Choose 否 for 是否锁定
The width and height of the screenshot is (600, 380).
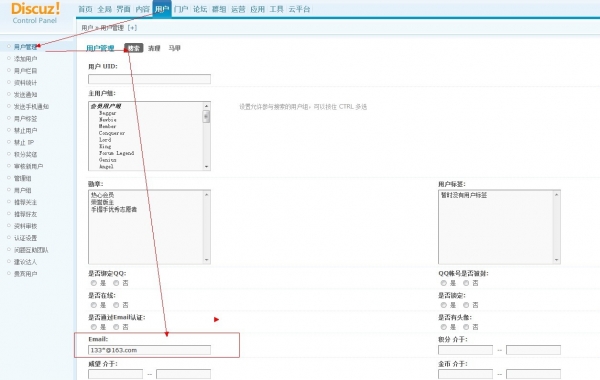point(466,305)
